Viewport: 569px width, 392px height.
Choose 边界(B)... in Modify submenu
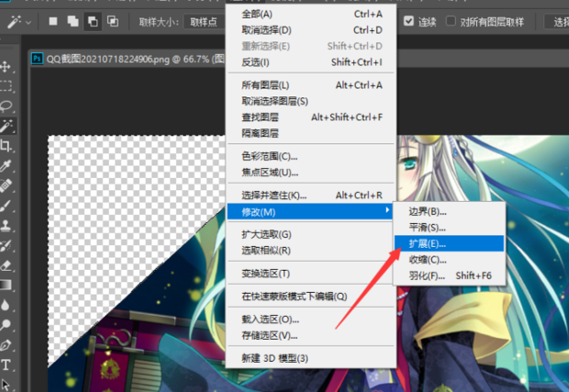click(450, 211)
